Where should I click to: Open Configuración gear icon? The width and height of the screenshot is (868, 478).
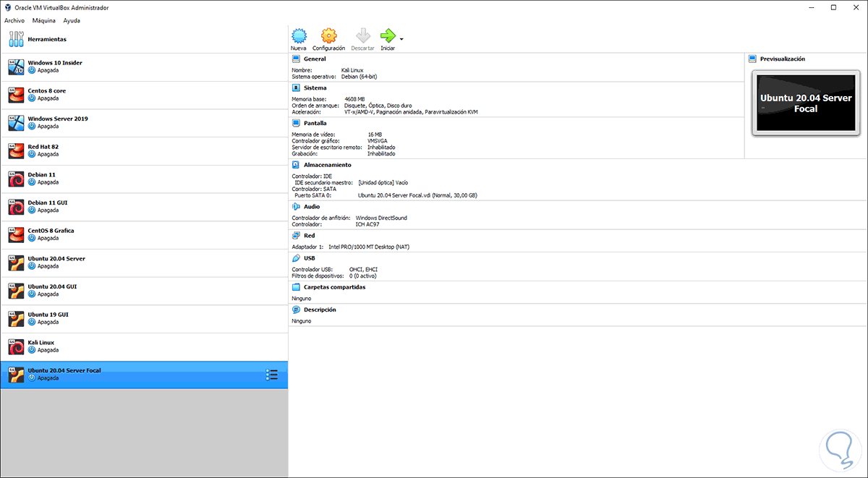(328, 35)
